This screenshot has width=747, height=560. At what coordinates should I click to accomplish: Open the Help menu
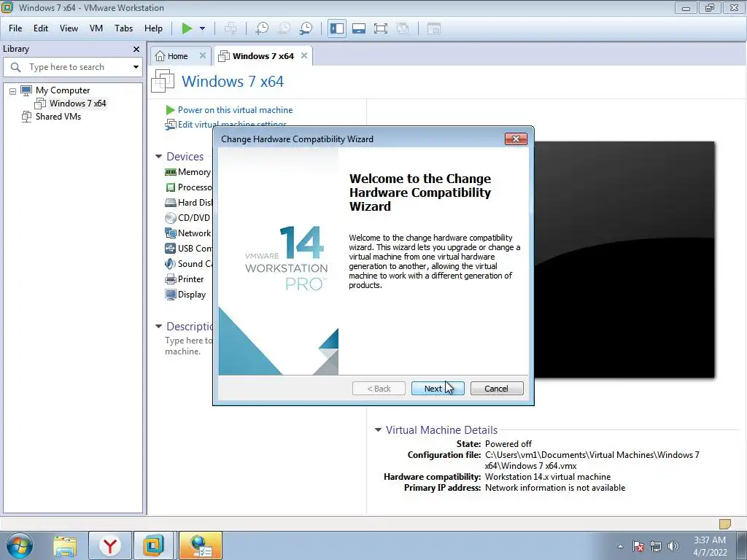click(x=153, y=28)
